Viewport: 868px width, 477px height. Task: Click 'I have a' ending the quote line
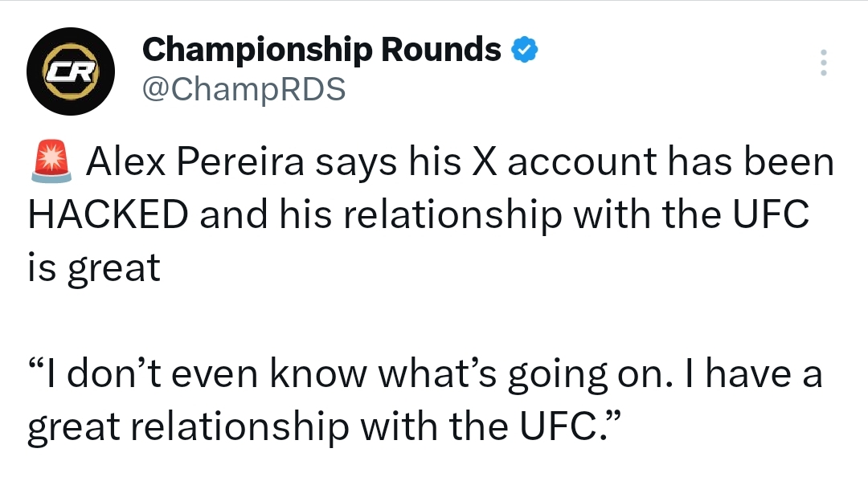pos(753,374)
